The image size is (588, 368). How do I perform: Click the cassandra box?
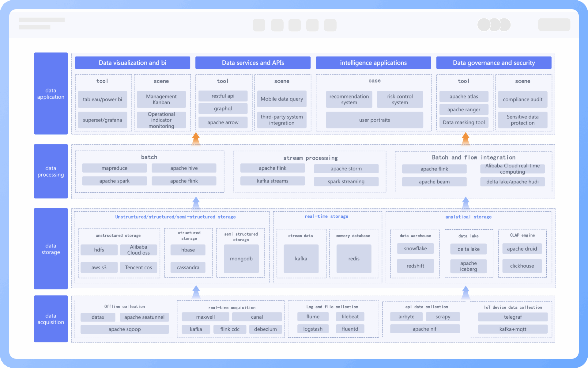pos(188,267)
